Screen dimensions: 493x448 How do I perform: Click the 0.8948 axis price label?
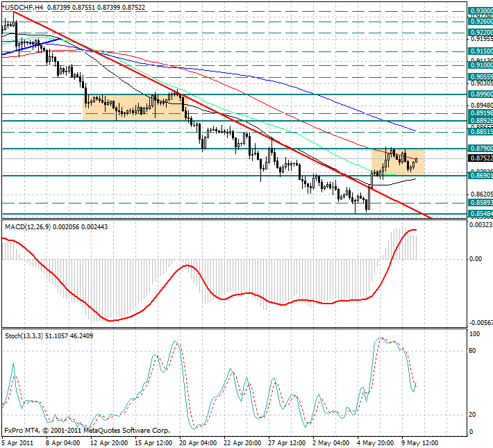481,106
